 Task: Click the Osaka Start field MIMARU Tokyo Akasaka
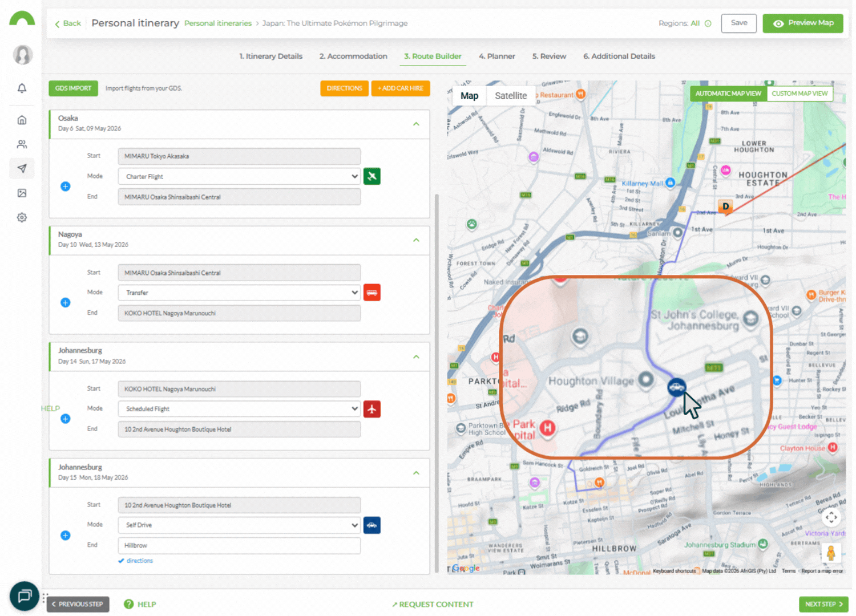[x=239, y=156]
